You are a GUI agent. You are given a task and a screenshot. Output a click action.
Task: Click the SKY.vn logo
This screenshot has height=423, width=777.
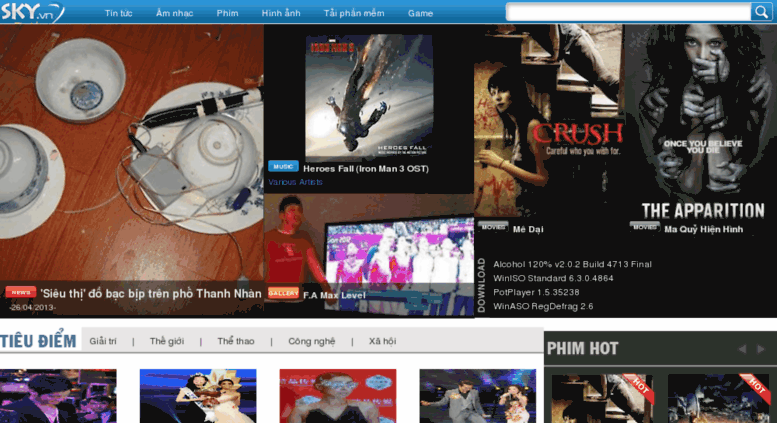pos(32,12)
